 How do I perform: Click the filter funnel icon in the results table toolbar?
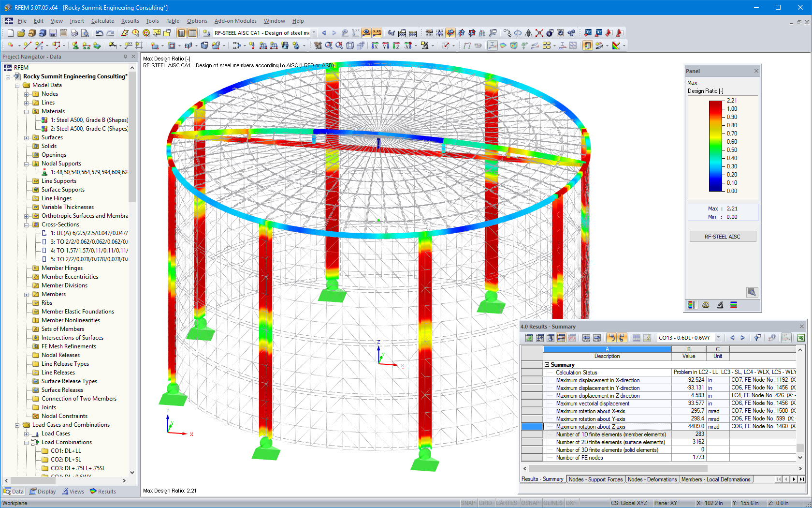(757, 338)
